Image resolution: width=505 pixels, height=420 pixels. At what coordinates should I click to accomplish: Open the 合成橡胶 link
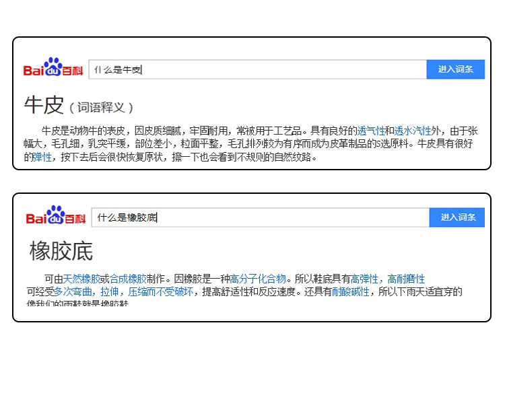tap(128, 279)
